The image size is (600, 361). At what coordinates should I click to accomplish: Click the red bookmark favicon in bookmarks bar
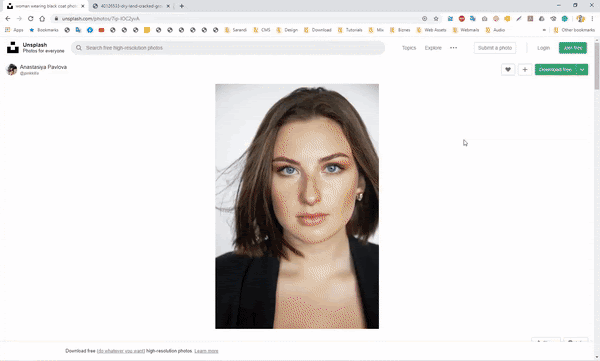pyautogui.click(x=101, y=30)
